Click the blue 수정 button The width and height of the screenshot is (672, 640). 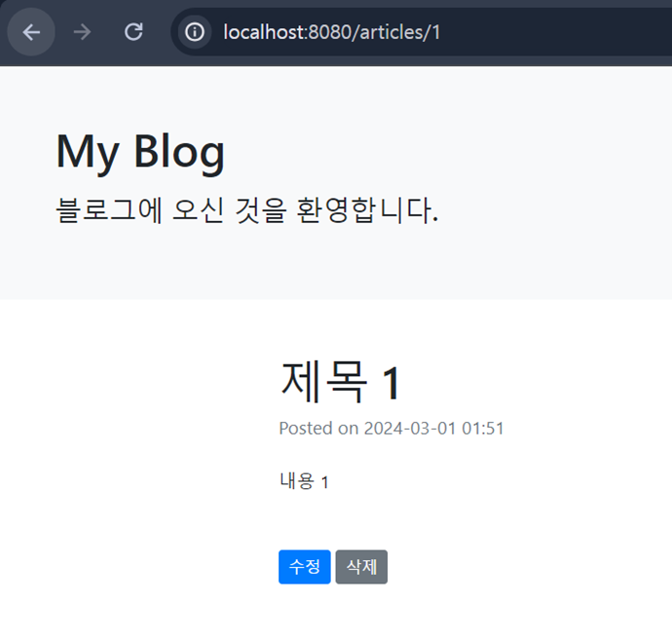305,567
